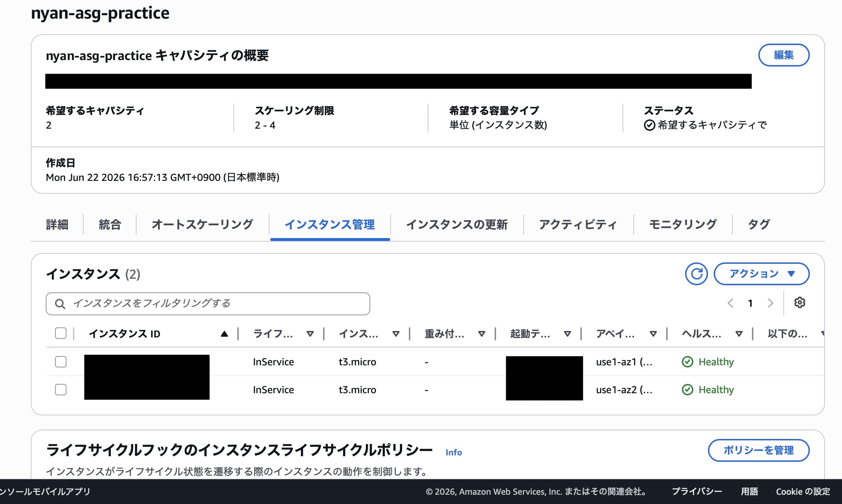This screenshot has width=842, height=504.
Task: Open プライバシー link in footer
Action: (x=697, y=491)
